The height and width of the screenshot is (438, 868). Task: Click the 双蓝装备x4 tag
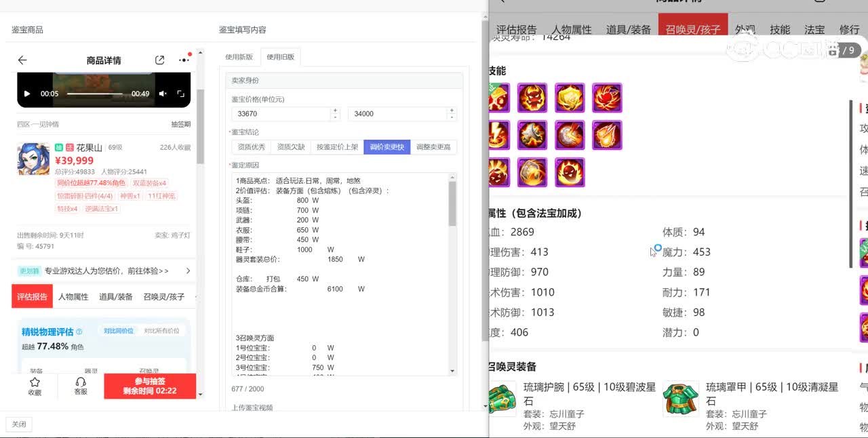click(x=150, y=183)
